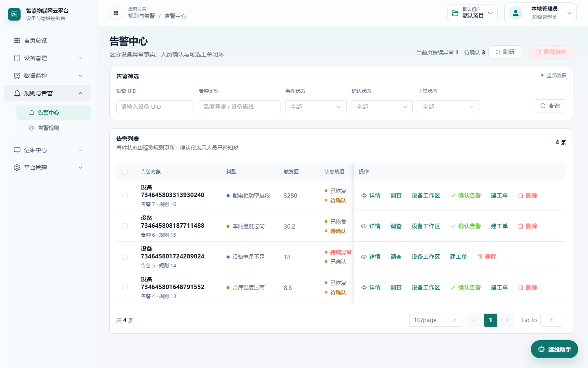
Task: Click eye icon for 设备电量不足 details
Action: (364, 257)
